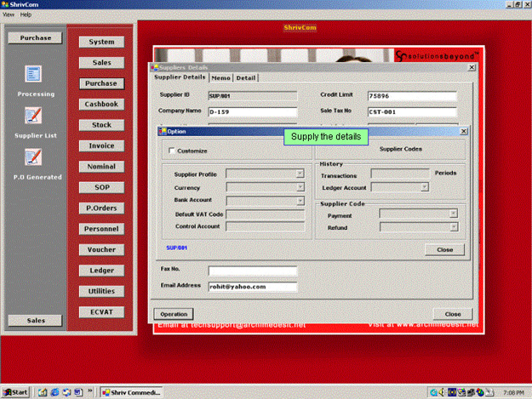
Task: Click the Operation button
Action: [174, 314]
